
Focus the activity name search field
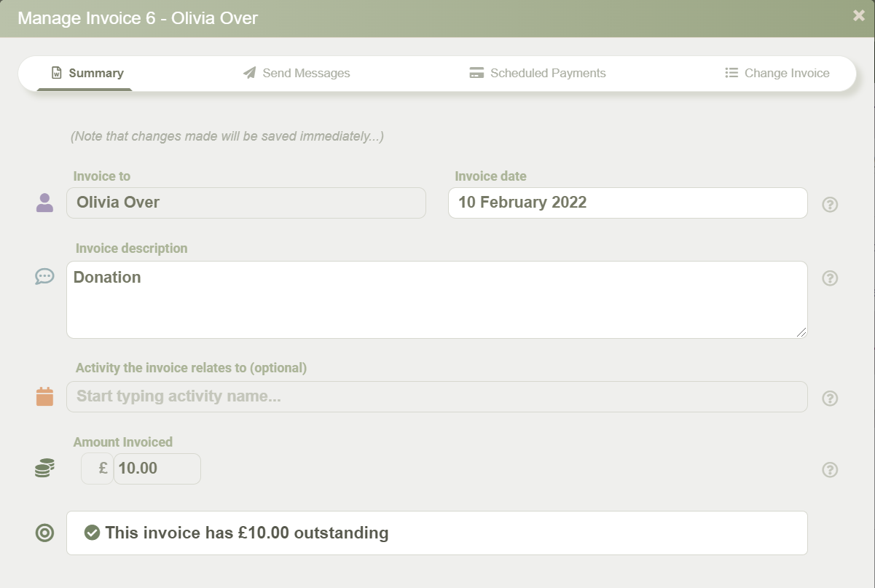click(x=436, y=397)
